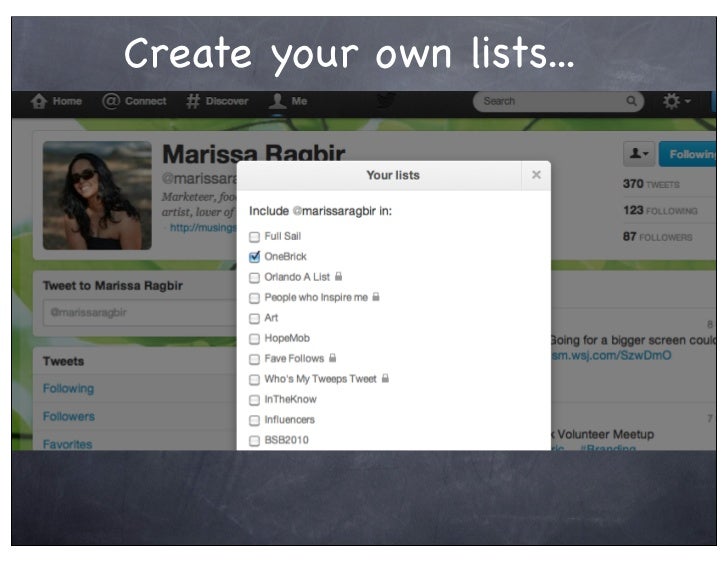Click the Art list label
728x563 pixels.
point(271,317)
